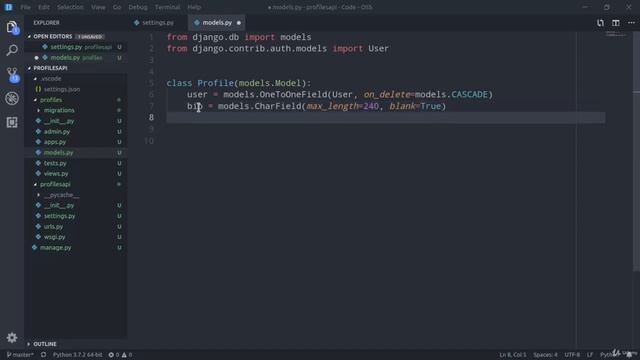This screenshot has width=640, height=360.
Task: Open the Manage gear menu
Action: [12, 338]
